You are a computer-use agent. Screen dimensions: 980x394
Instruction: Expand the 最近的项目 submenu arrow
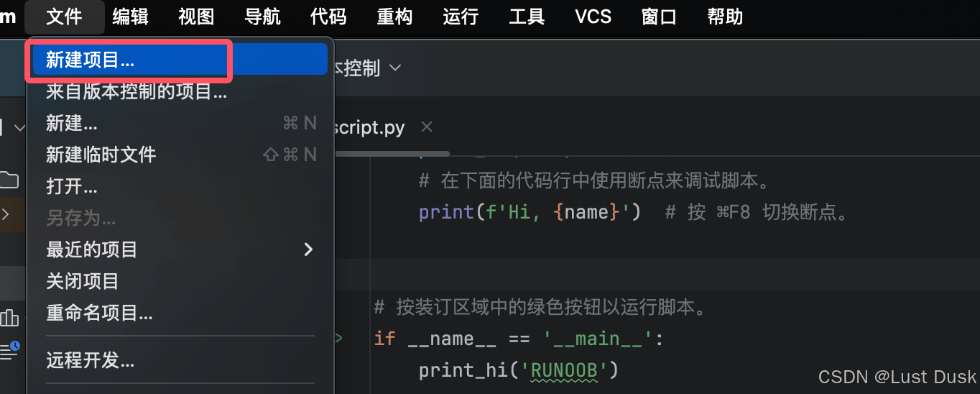coord(308,249)
